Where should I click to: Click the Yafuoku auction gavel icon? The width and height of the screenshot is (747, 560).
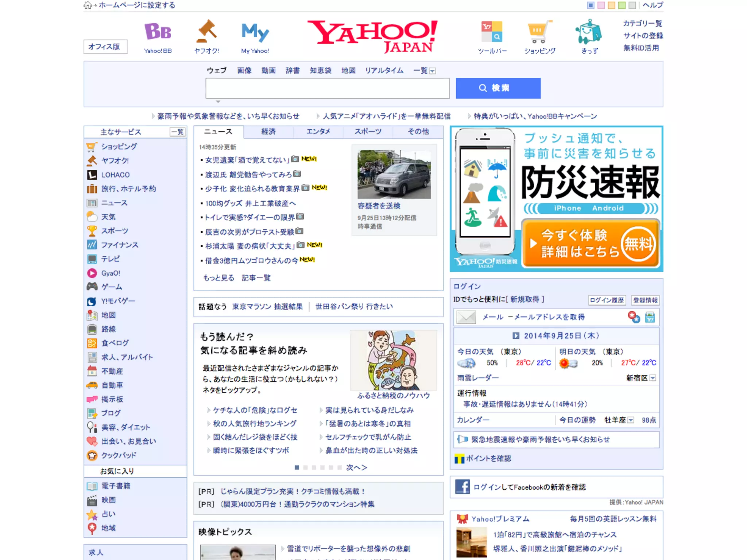click(206, 32)
